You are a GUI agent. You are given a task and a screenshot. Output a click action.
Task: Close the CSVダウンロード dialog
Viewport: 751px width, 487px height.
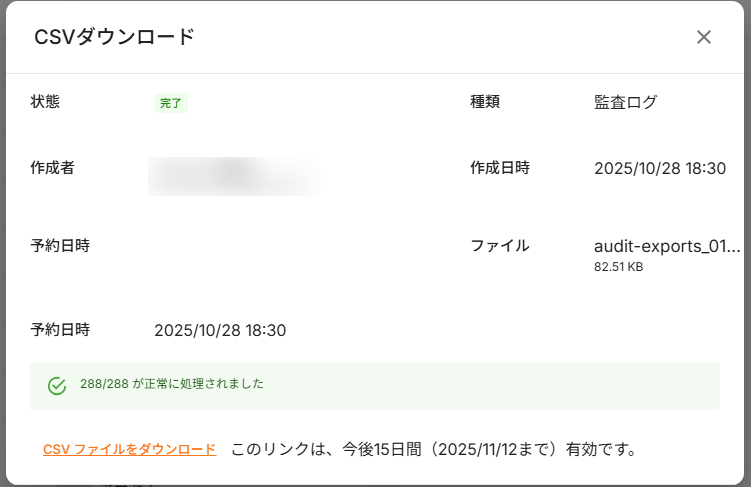[704, 37]
